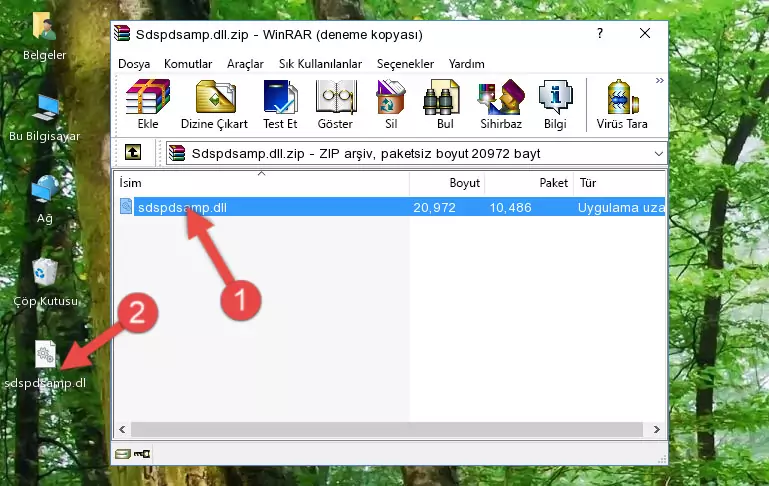Click the horizontal scrollbar track

pyautogui.click(x=387, y=430)
